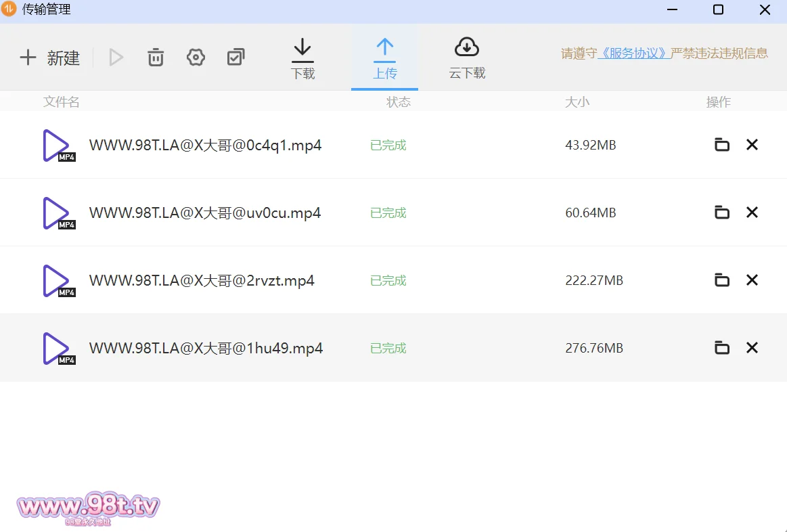Switch to the 下载 download tab
The image size is (787, 532).
[x=302, y=59]
